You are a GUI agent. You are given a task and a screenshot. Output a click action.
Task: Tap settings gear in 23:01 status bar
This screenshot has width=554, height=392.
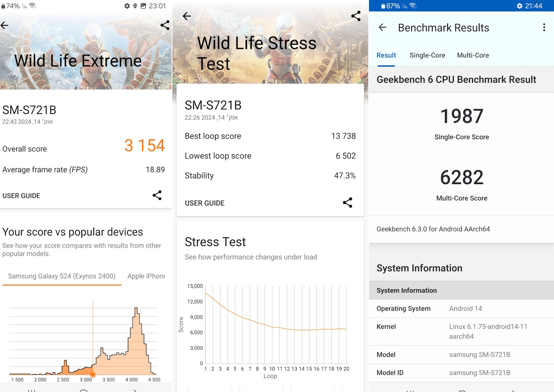tap(127, 6)
